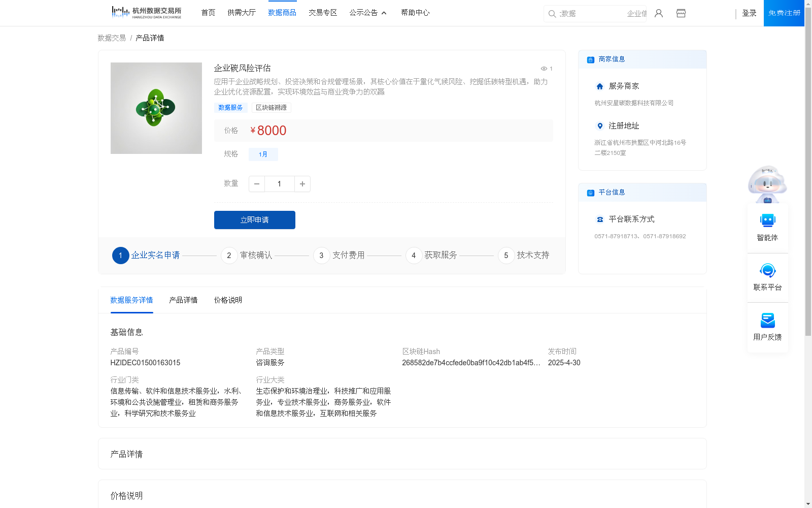Click the 立即申请 button
This screenshot has width=812, height=508.
255,220
